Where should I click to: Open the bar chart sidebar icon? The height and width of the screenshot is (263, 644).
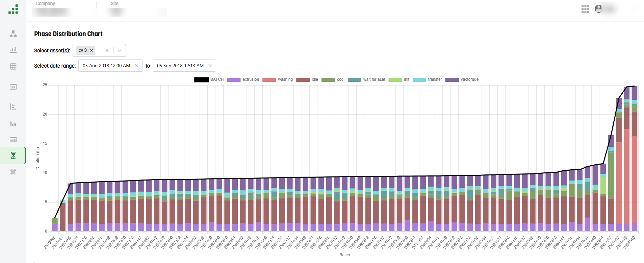(13, 50)
